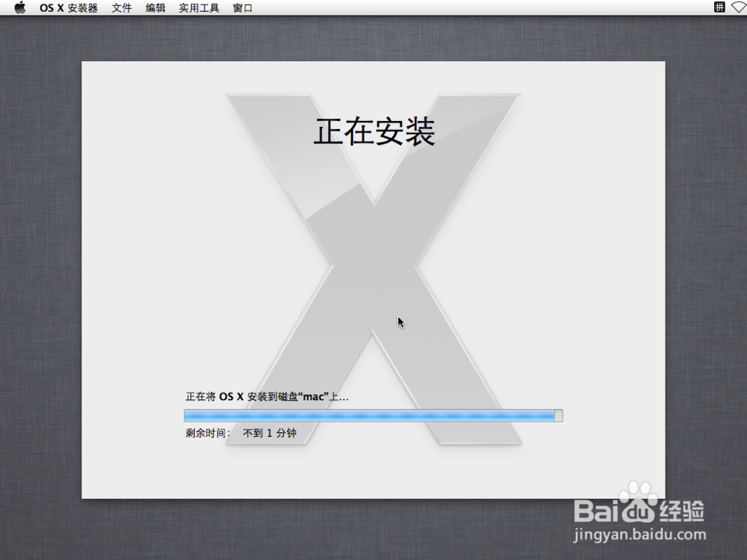This screenshot has width=747, height=560.
Task: Click the 剩余时间: label
Action: pos(208,433)
